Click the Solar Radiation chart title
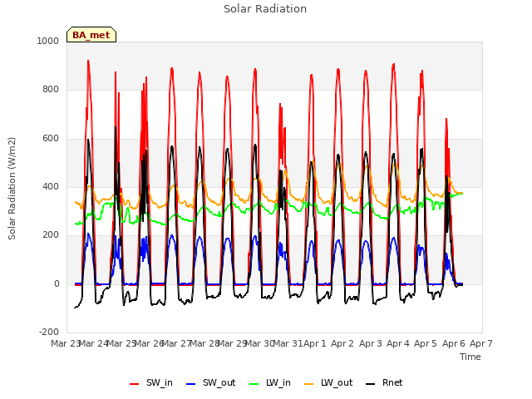 (265, 9)
